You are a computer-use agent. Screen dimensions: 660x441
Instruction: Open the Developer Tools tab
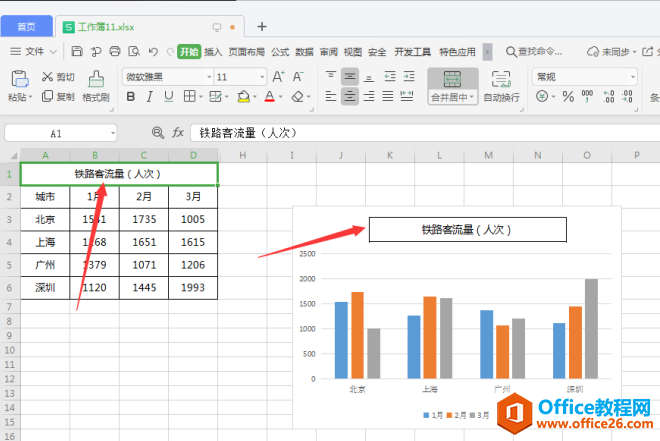tap(412, 52)
